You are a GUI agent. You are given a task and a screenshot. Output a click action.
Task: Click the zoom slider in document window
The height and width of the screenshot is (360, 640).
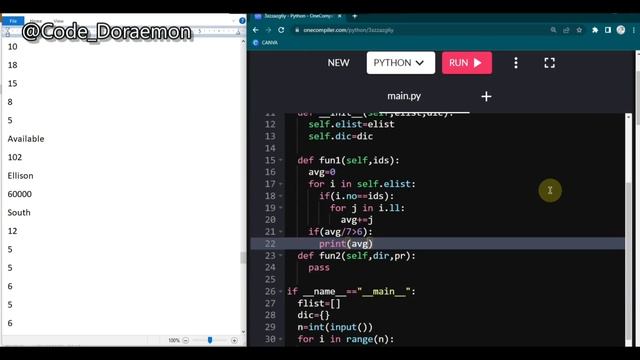(x=210, y=340)
